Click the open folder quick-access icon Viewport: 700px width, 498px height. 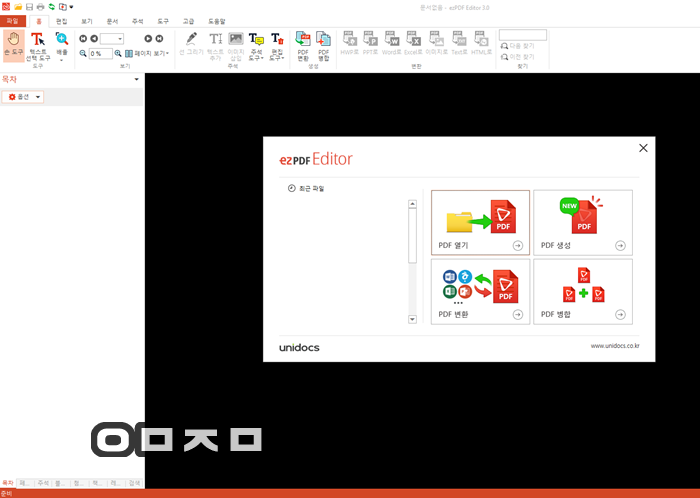click(x=18, y=7)
